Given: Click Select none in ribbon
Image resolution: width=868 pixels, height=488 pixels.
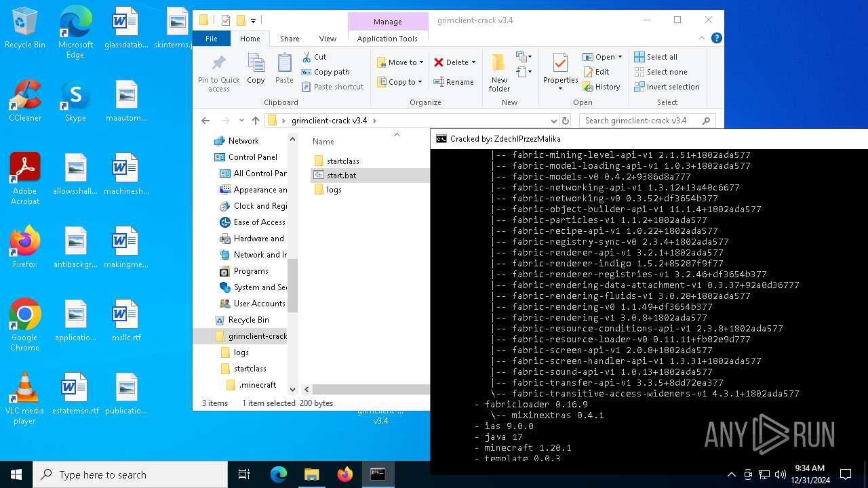Looking at the screenshot, I should click(660, 72).
